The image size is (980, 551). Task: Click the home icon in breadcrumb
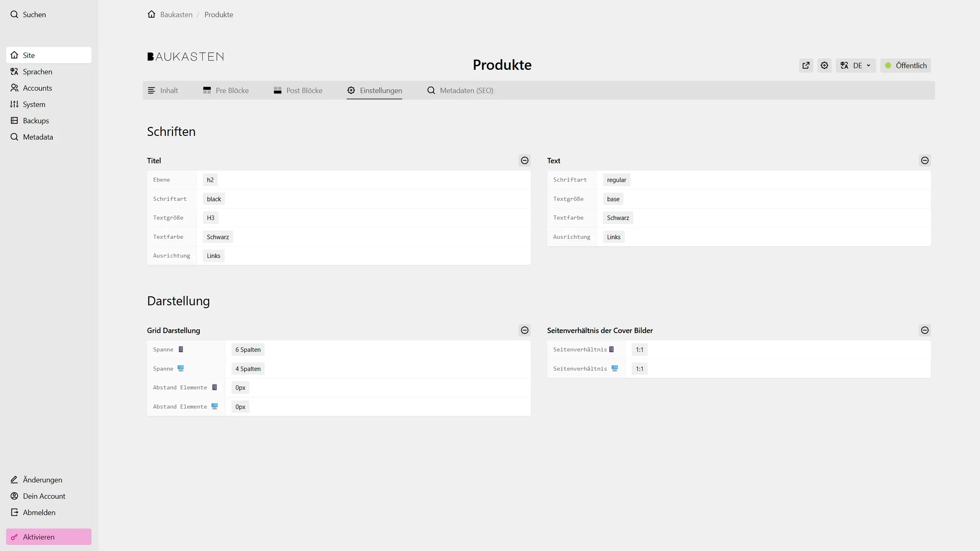pyautogui.click(x=151, y=14)
